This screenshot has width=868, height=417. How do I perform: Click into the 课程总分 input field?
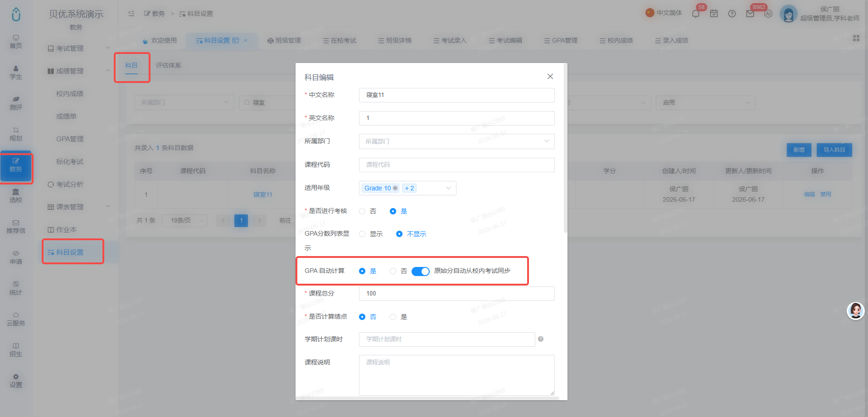[457, 294]
